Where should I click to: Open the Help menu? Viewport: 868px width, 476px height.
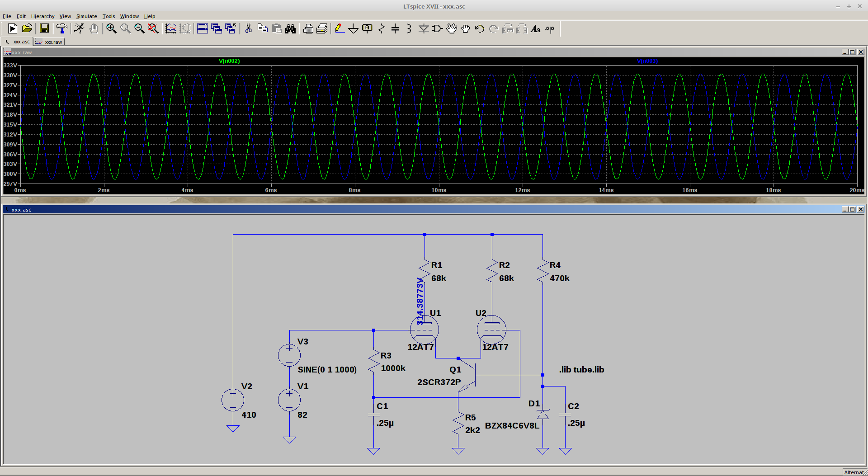[x=150, y=16]
